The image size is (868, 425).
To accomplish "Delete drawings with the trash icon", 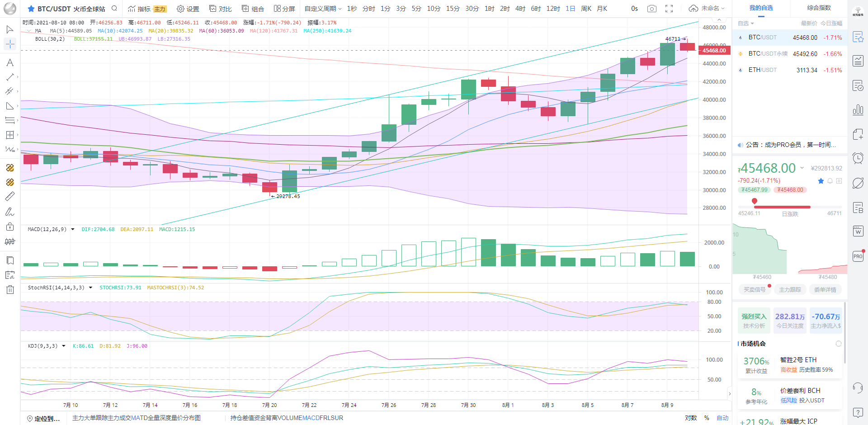I will [9, 290].
